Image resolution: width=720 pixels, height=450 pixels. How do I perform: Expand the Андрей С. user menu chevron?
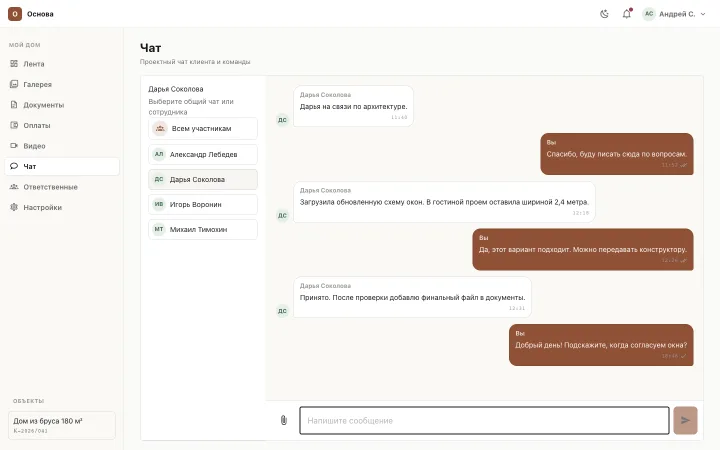[x=703, y=14]
